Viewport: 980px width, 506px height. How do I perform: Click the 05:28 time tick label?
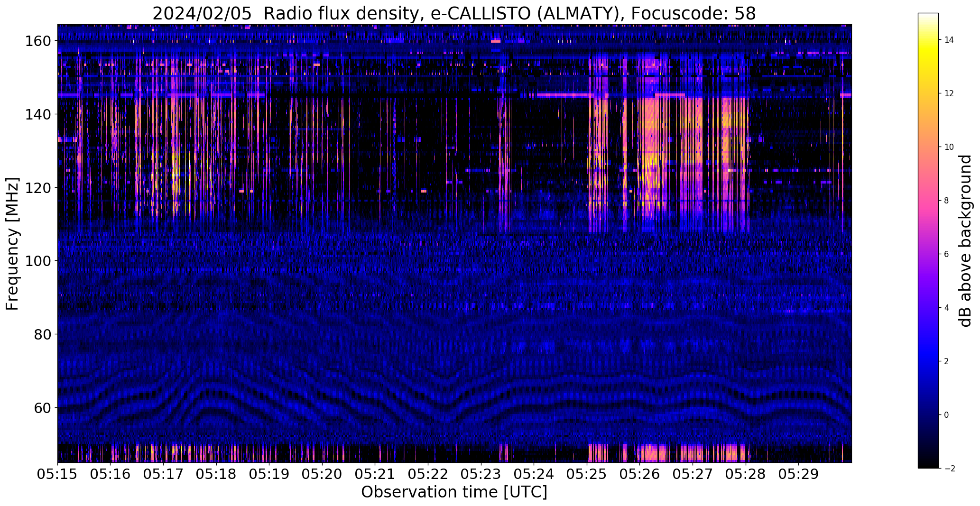[x=746, y=474]
